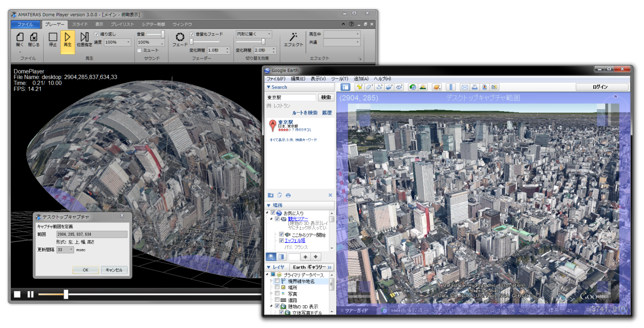Click the 停止 stop icon in the ribbon
The height and width of the screenshot is (328, 644).
coord(53,37)
